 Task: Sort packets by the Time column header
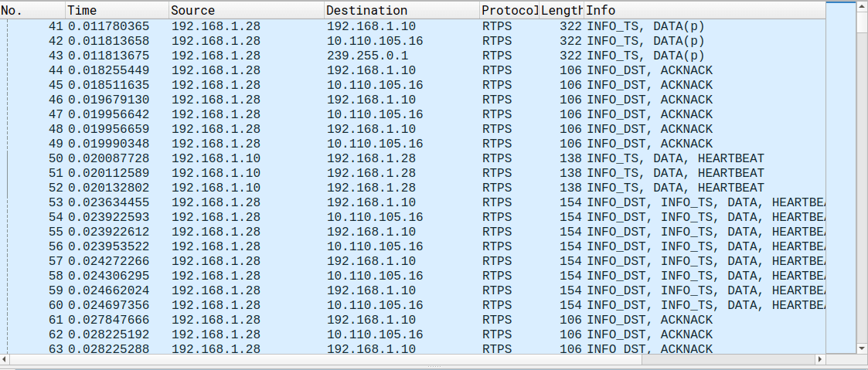[x=116, y=10]
